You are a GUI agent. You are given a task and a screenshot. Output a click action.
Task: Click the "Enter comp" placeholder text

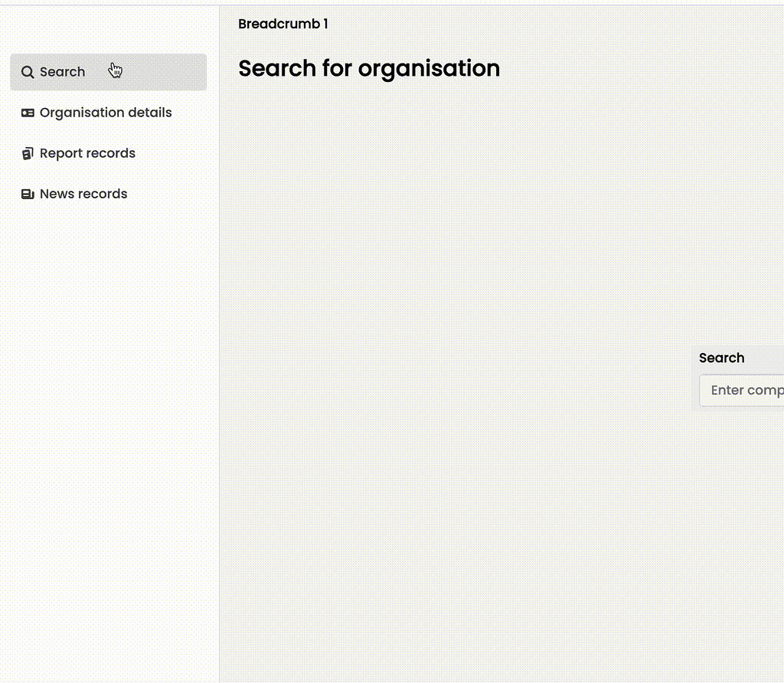point(746,391)
